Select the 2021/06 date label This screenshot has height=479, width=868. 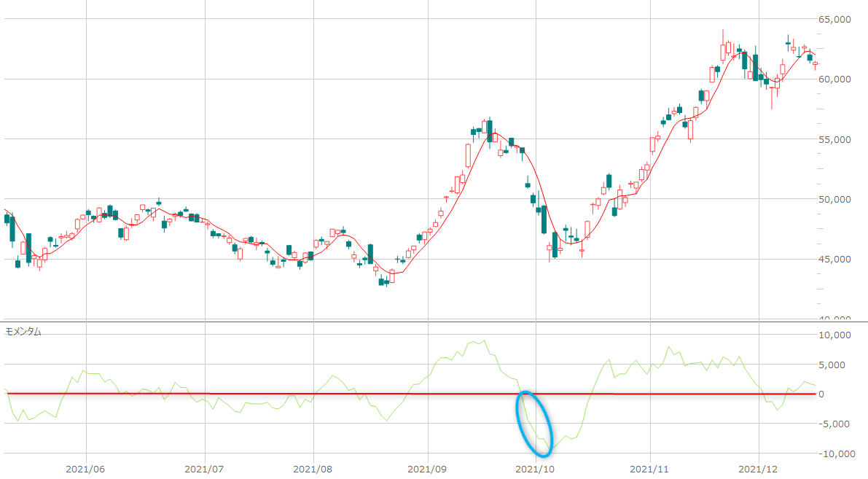[86, 469]
